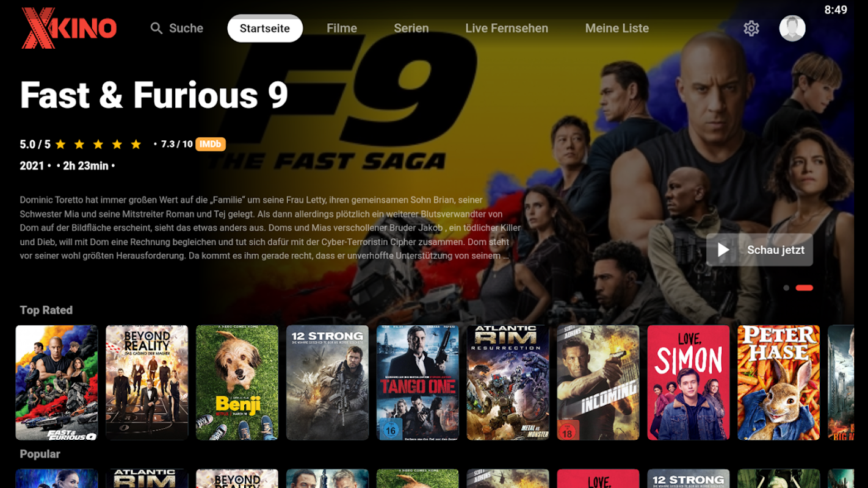This screenshot has height=488, width=868.
Task: Click the X Kino logo
Action: pos(69,28)
